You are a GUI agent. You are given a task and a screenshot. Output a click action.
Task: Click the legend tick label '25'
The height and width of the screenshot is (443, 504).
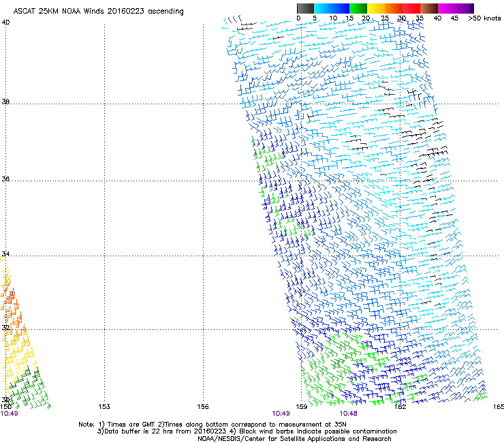point(385,18)
